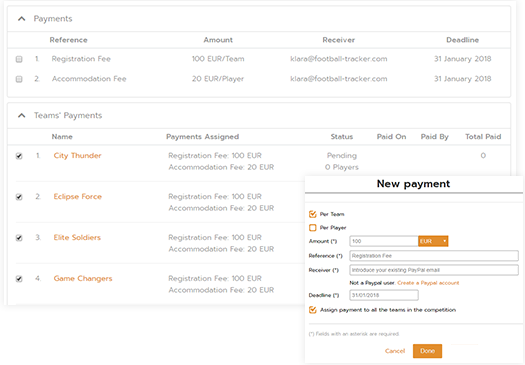The width and height of the screenshot is (525, 365).
Task: Enable the Per Player option
Action: [313, 228]
